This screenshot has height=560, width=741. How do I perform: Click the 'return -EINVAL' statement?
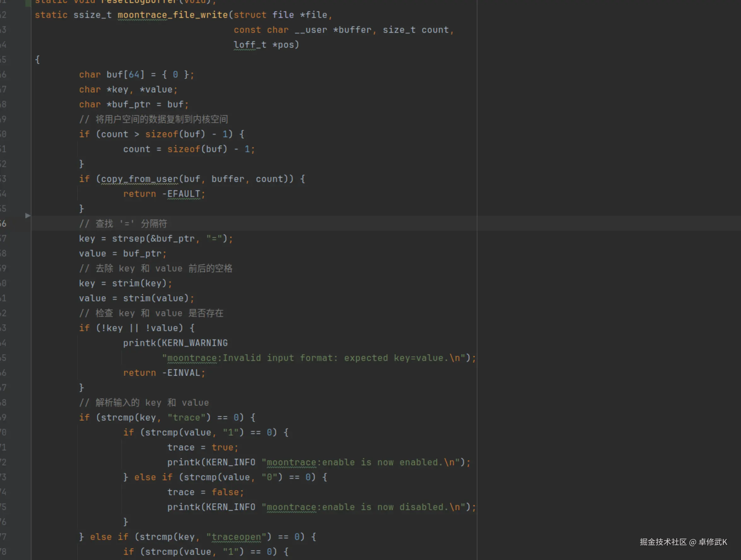164,372
